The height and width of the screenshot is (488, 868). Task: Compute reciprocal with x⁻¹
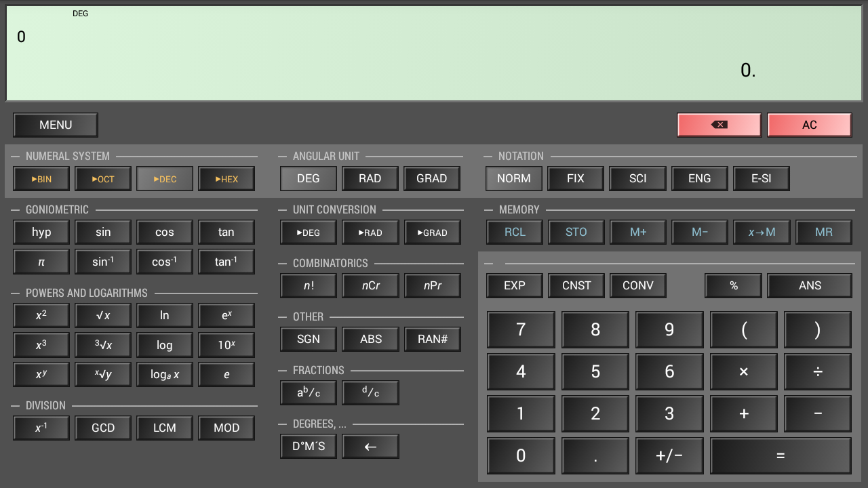point(41,428)
